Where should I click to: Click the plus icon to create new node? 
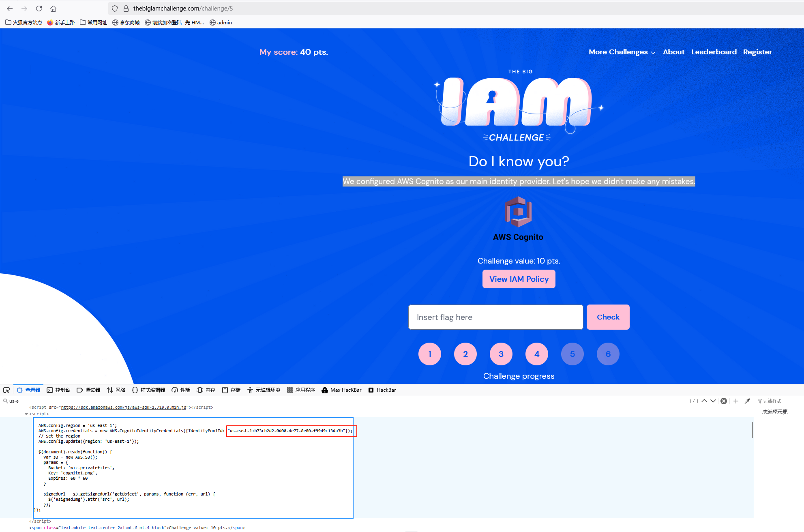pyautogui.click(x=736, y=401)
